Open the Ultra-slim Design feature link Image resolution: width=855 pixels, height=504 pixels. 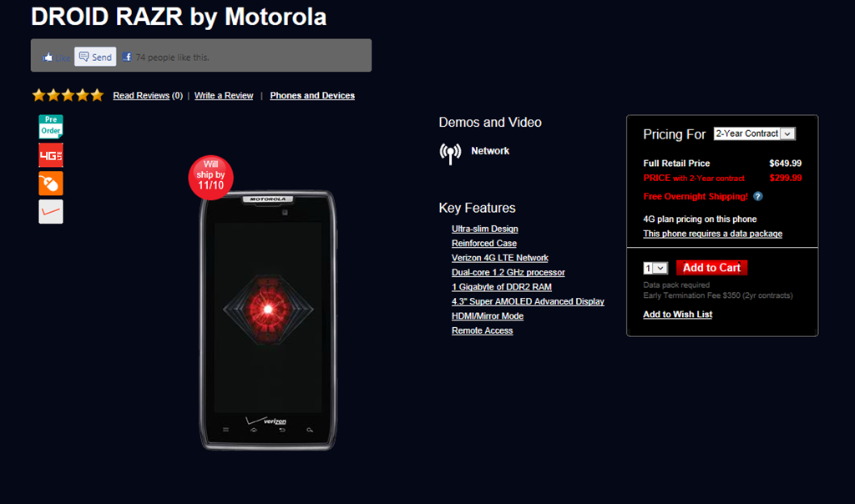coord(485,229)
